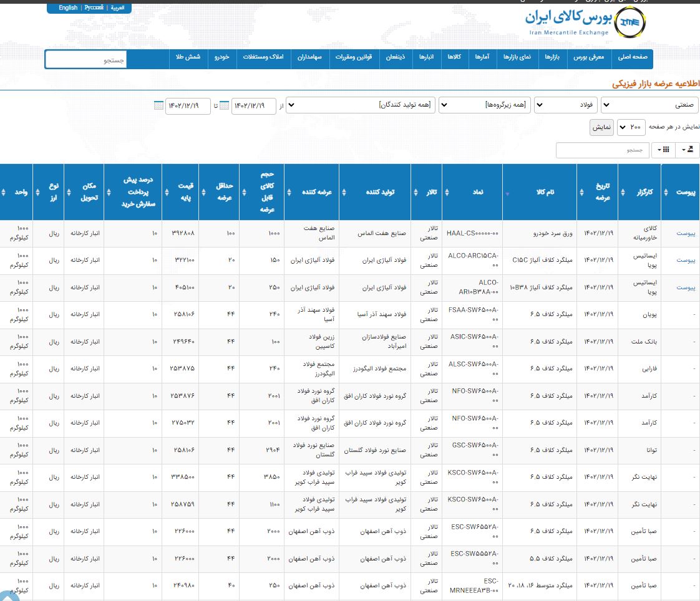Viewport: 700px width, 601px height.
Task: Open the خودرو menu
Action: pos(221,57)
